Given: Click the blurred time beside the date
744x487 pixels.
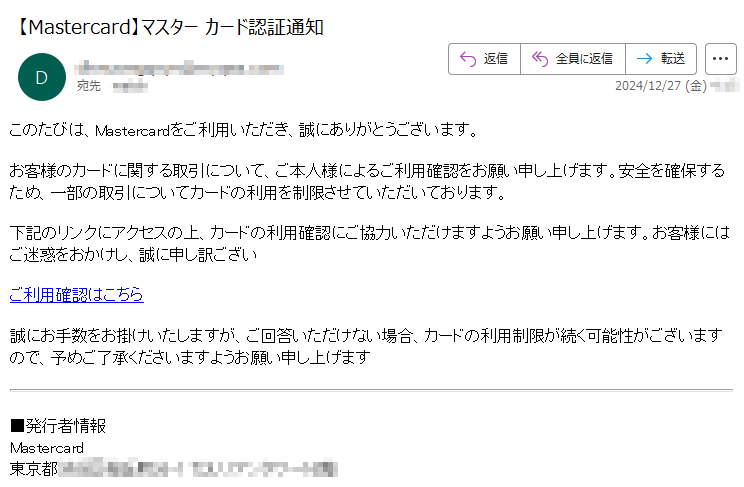Looking at the screenshot, I should (725, 86).
